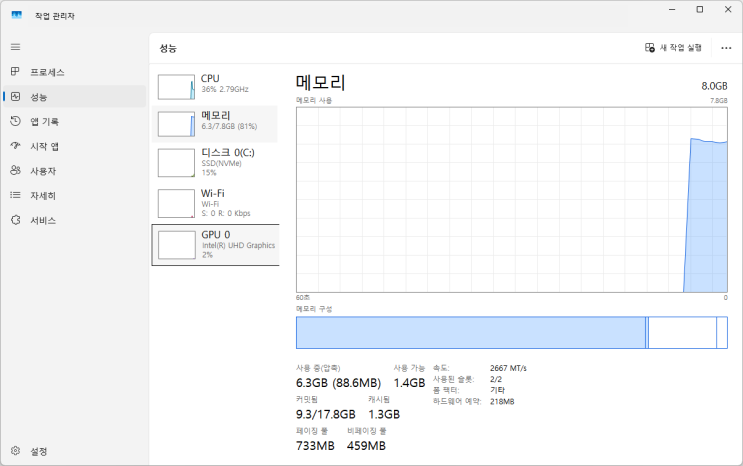Click the 1.4GB available value
The image size is (743, 466).
[x=409, y=383]
